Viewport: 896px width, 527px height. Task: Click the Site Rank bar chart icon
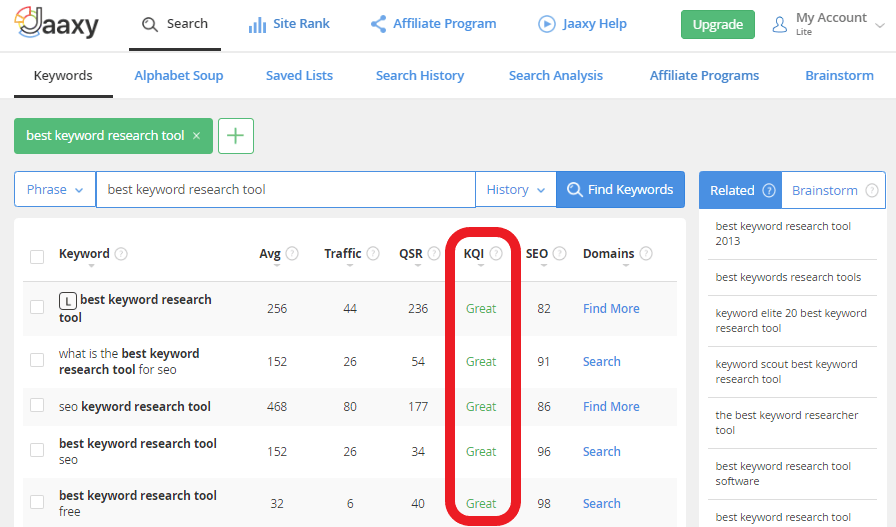click(257, 25)
